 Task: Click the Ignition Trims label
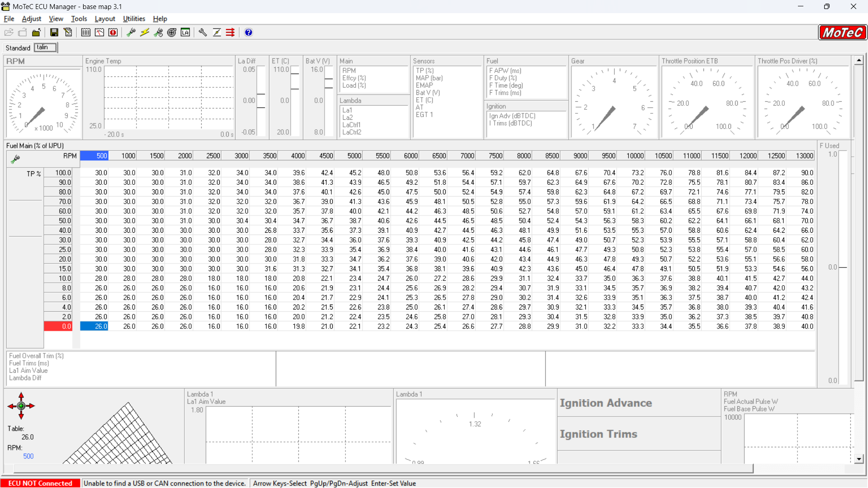click(599, 434)
